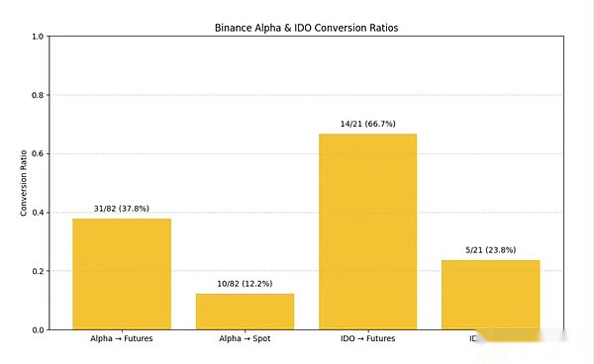Click the blurred watermark over the last label
The height and width of the screenshot is (364, 594).
tap(525, 336)
